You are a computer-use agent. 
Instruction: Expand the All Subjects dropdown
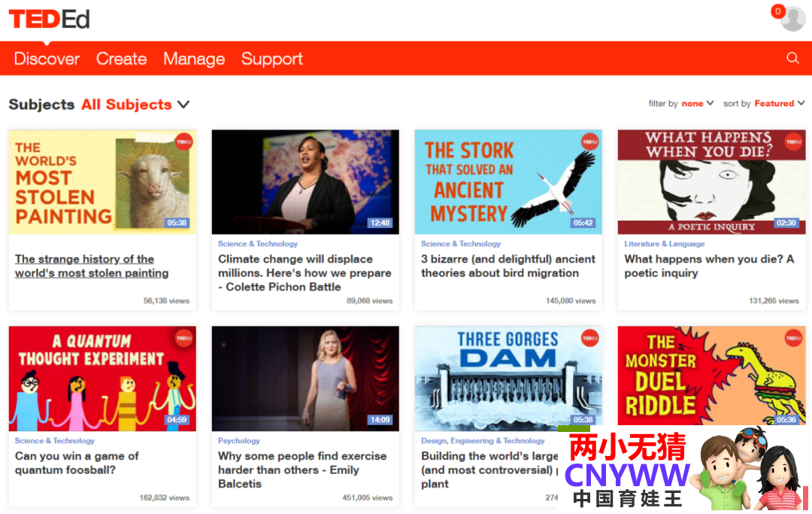pyautogui.click(x=136, y=105)
